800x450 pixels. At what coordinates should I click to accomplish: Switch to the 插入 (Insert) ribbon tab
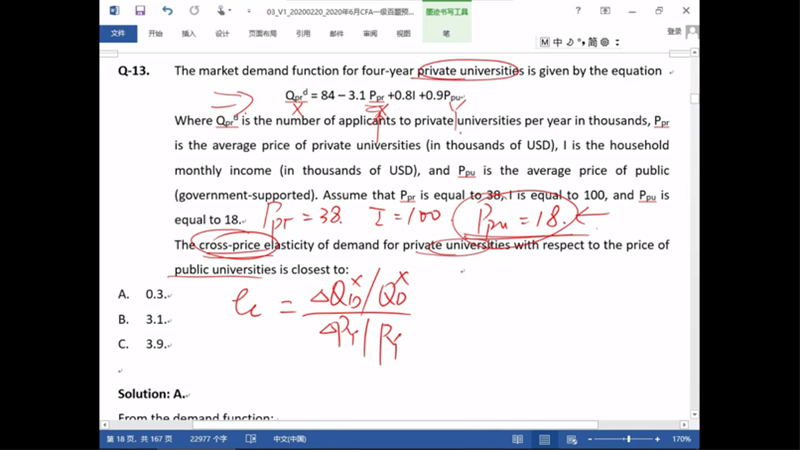point(188,33)
